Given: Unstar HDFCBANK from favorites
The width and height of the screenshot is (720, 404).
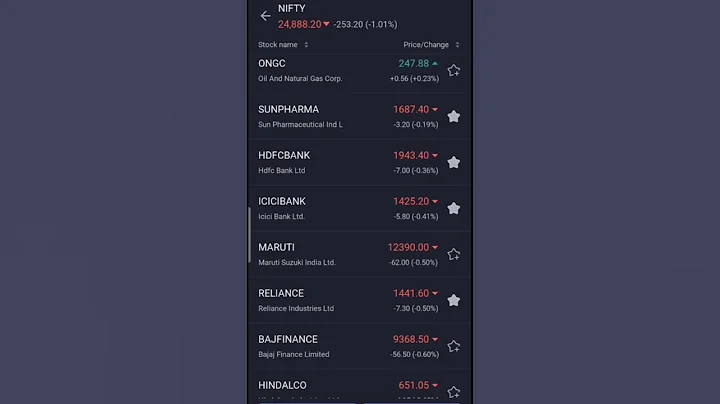Looking at the screenshot, I should [453, 162].
